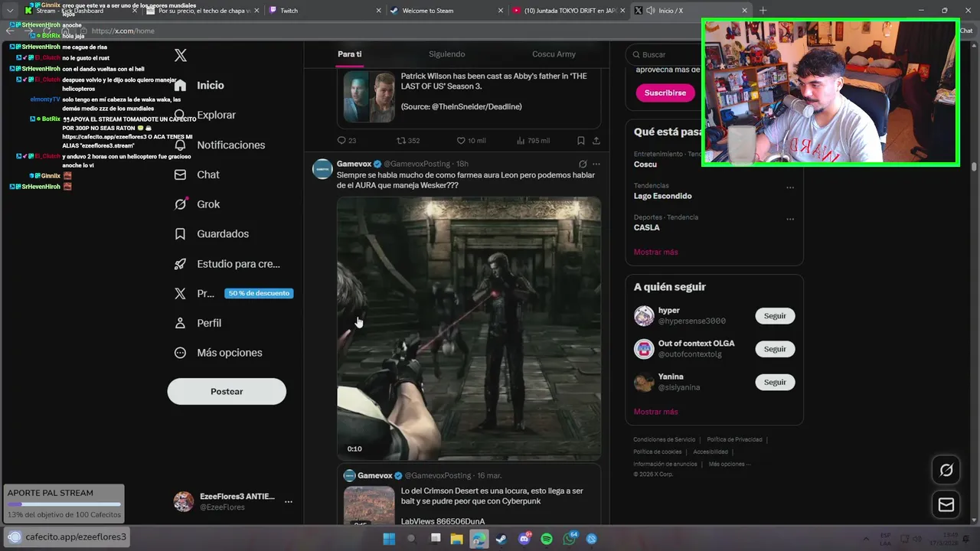Open File Explorer from the taskbar
Image resolution: width=980 pixels, height=551 pixels.
click(x=456, y=539)
